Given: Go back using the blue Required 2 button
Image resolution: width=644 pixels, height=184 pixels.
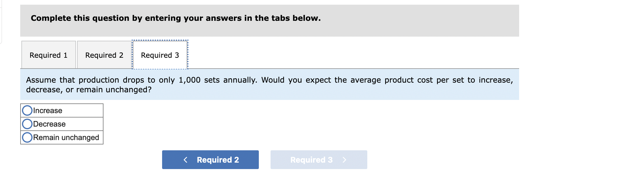Looking at the screenshot, I should click(x=210, y=160).
